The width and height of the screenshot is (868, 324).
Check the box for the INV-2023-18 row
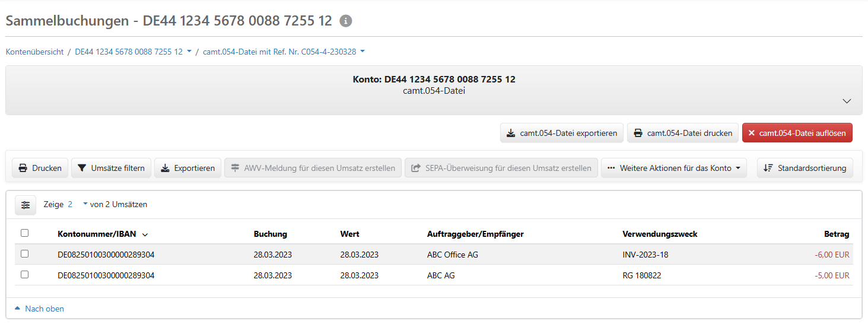[25, 254]
